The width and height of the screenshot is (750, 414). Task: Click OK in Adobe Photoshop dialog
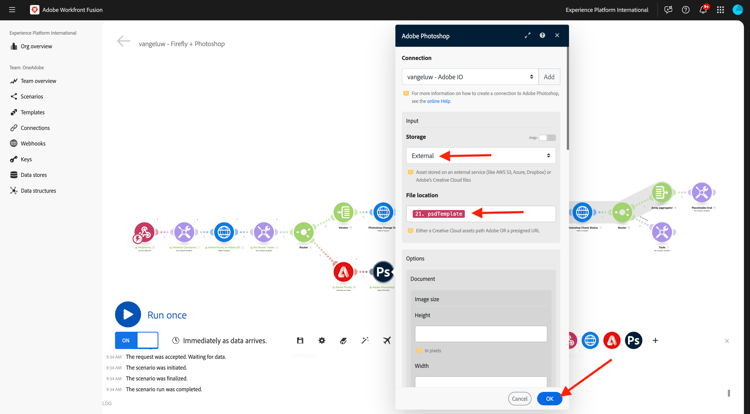click(x=550, y=398)
